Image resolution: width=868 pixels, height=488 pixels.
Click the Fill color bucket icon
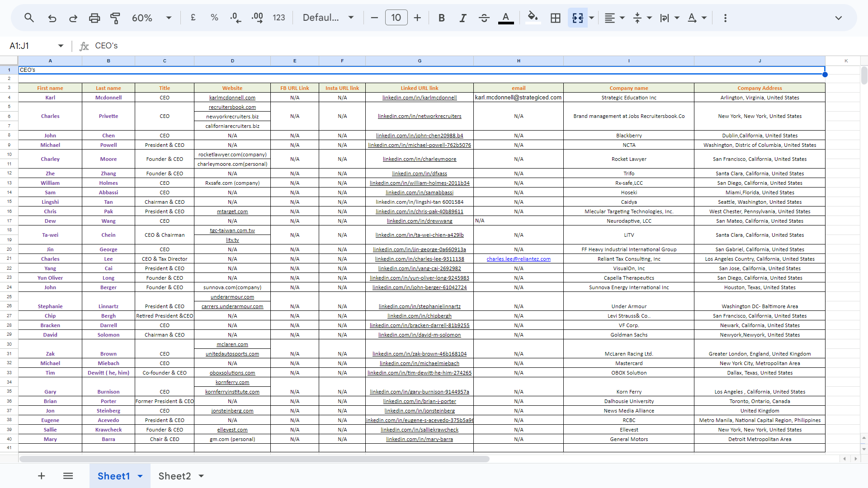[533, 18]
